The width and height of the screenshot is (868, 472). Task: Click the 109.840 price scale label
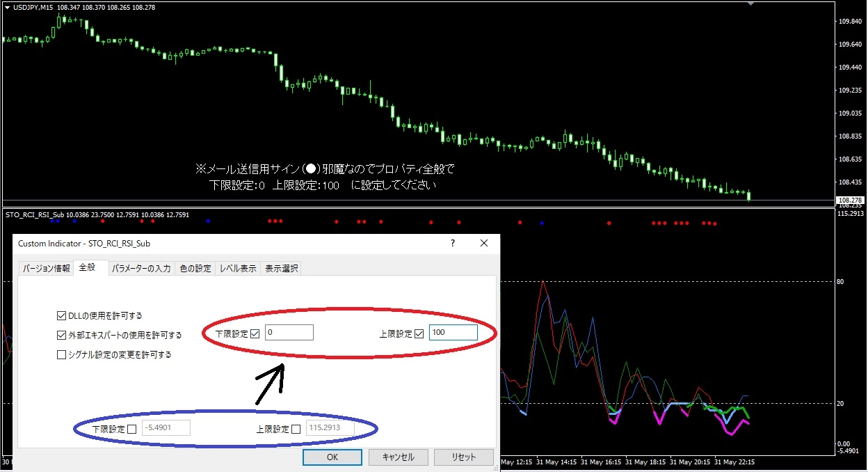coord(851,22)
